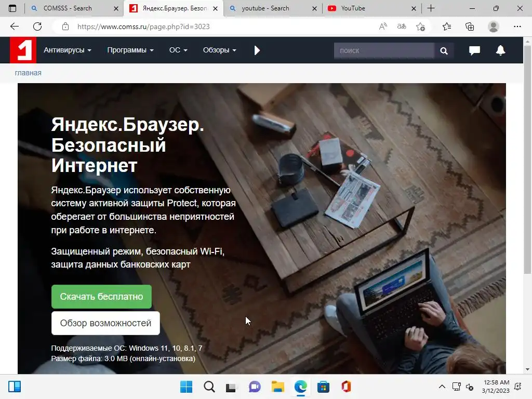Click page vertical scrollbar thumb
The width and height of the screenshot is (532, 399).
click(527, 159)
